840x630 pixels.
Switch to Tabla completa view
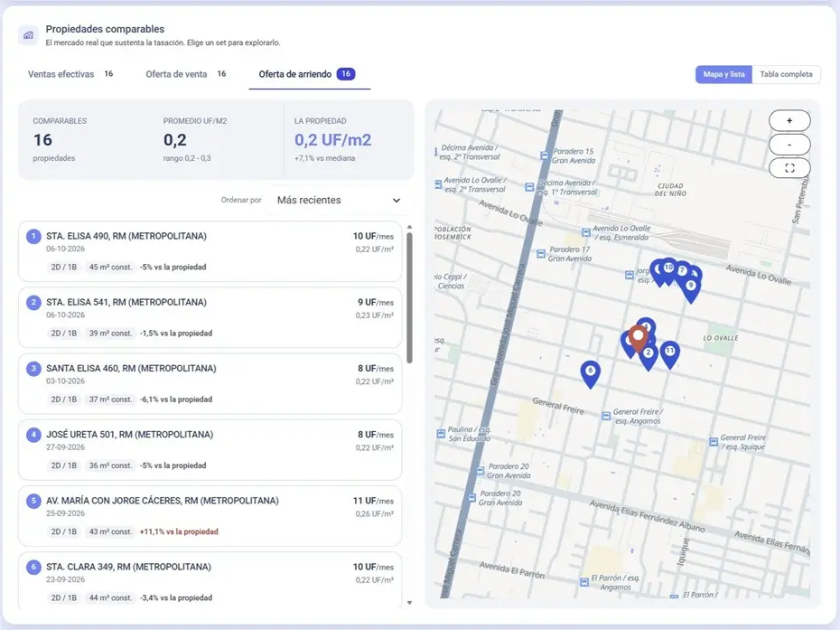(786, 74)
